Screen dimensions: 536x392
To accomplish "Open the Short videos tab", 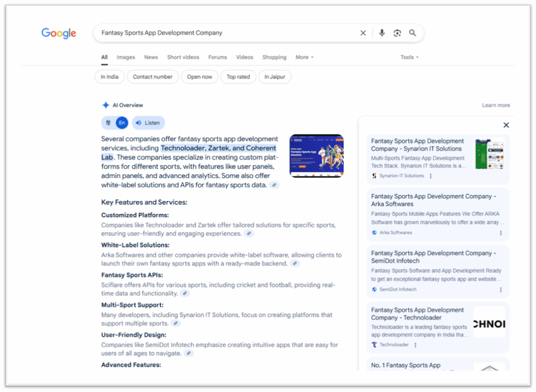I will (183, 57).
